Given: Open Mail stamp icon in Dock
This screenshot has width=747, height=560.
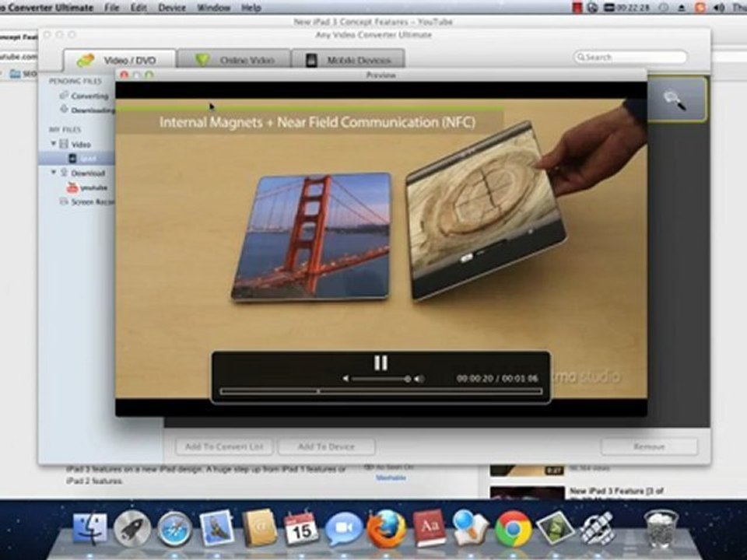Looking at the screenshot, I should point(217,527).
